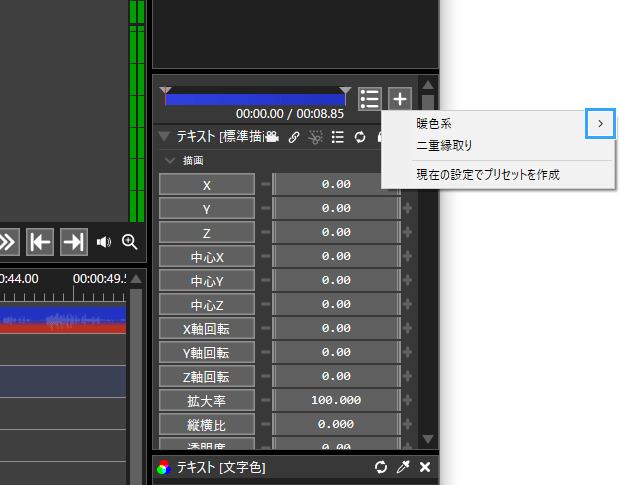Click timeline ruler at 00:00:49
This screenshot has height=485, width=620.
pos(73,291)
